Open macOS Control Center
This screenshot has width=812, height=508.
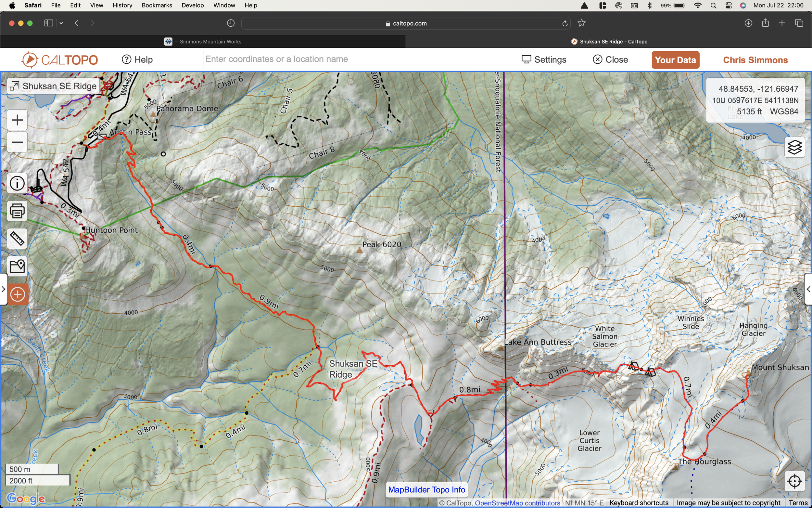[x=729, y=6]
